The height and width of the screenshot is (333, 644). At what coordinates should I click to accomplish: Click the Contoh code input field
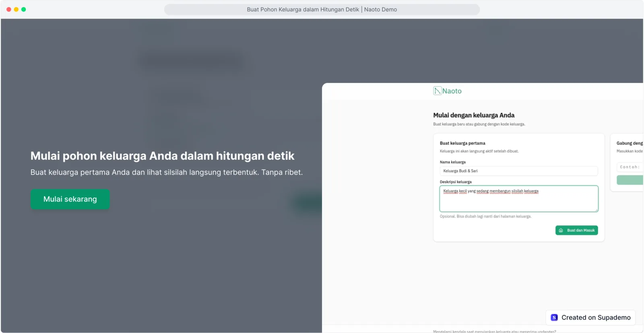(630, 167)
